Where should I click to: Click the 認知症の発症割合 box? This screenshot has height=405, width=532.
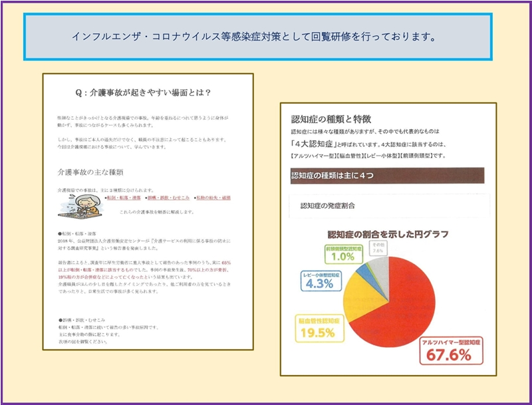[x=389, y=205]
